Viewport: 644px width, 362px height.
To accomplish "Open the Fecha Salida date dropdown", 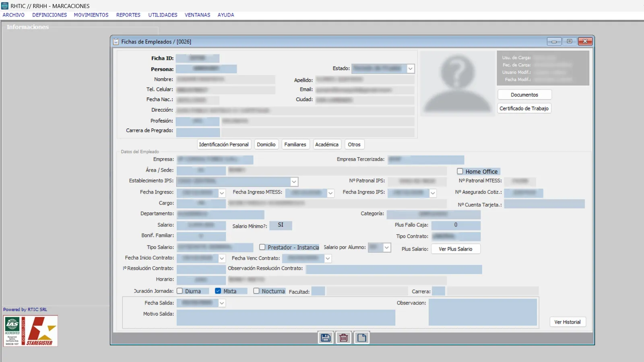I will 222,303.
